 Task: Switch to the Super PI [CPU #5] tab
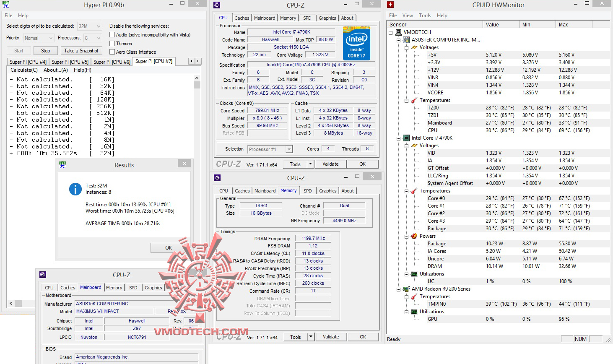(70, 62)
